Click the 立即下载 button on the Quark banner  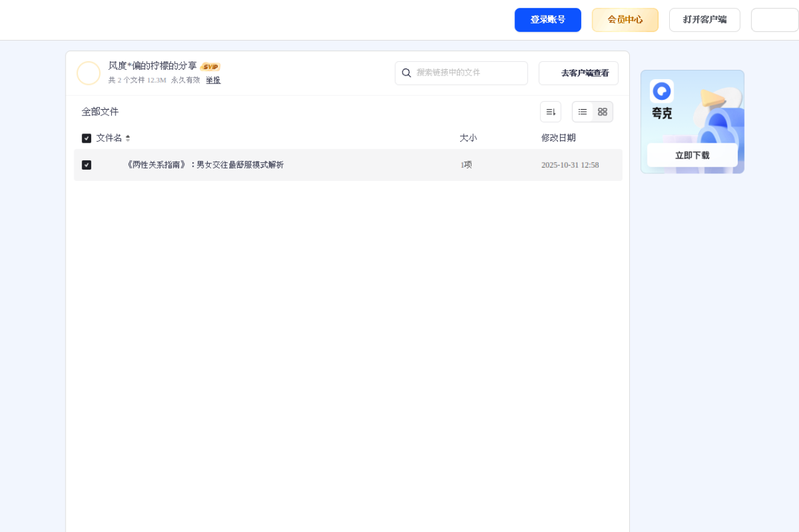(692, 155)
